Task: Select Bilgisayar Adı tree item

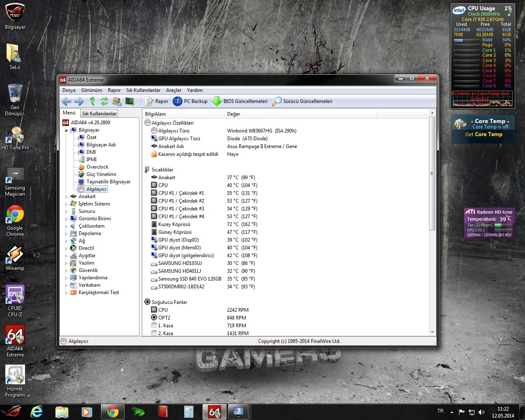Action: [101, 145]
